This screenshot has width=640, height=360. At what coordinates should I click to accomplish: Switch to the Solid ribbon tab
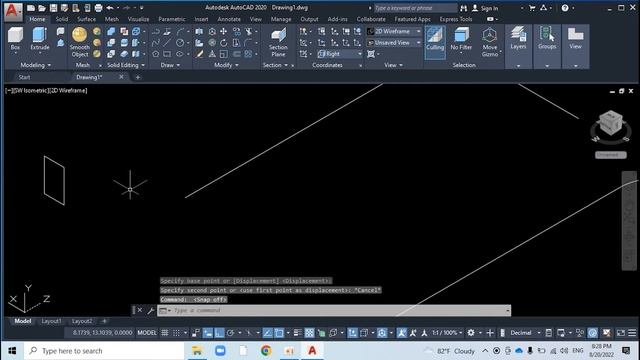[x=62, y=19]
